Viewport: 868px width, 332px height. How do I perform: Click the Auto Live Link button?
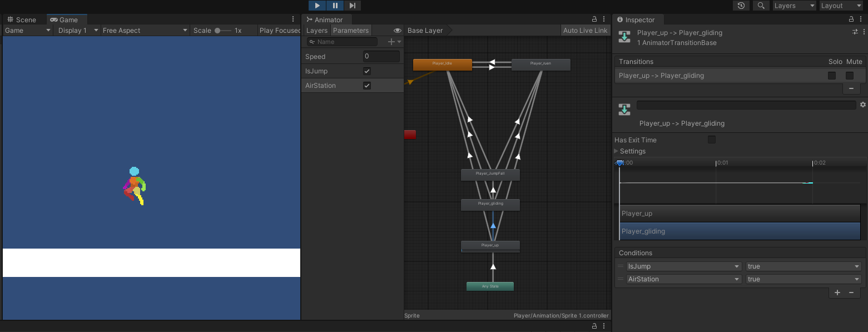point(585,30)
